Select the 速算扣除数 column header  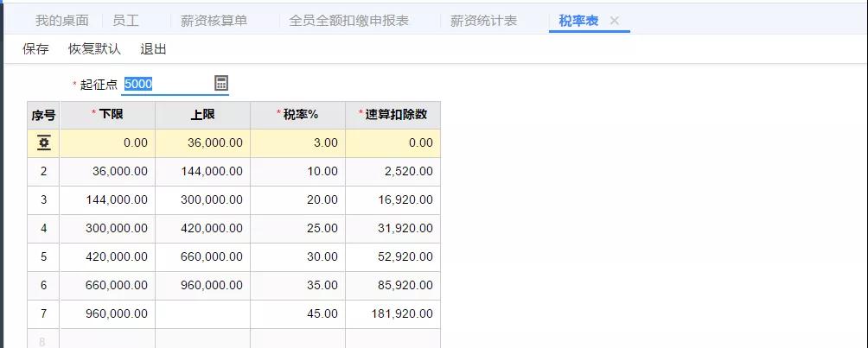pos(393,115)
